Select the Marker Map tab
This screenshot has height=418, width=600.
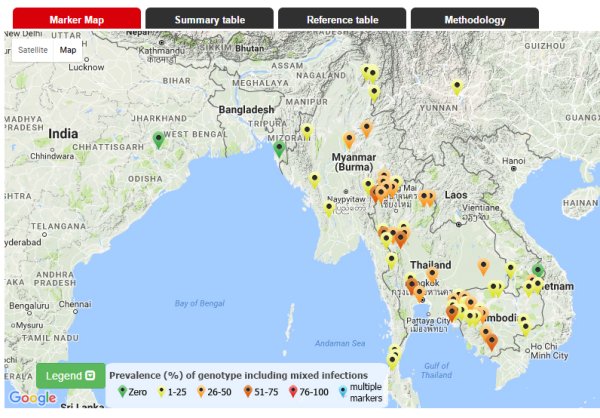(x=76, y=19)
